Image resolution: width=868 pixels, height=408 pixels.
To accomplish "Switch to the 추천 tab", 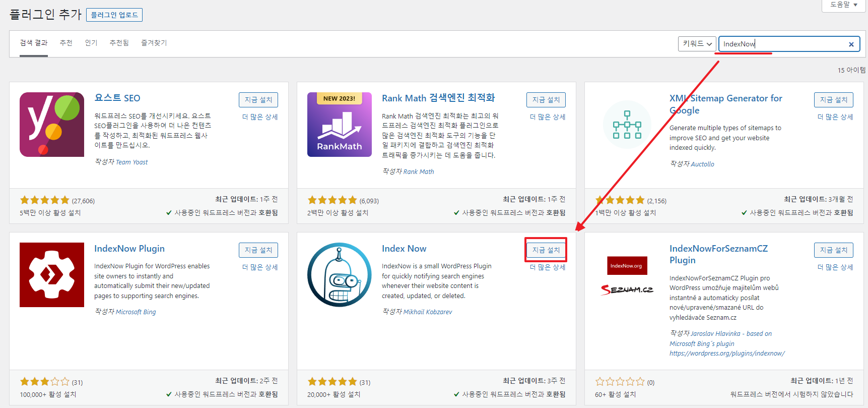I will coord(66,43).
